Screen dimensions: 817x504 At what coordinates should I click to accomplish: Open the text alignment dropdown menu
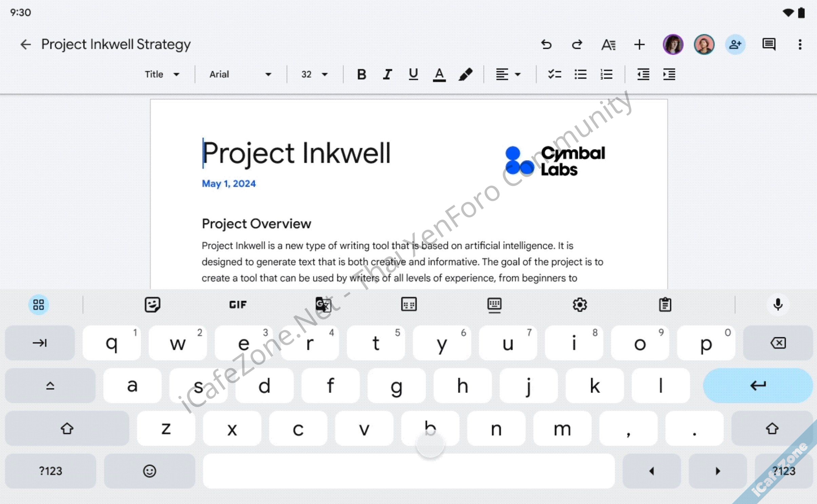(508, 74)
